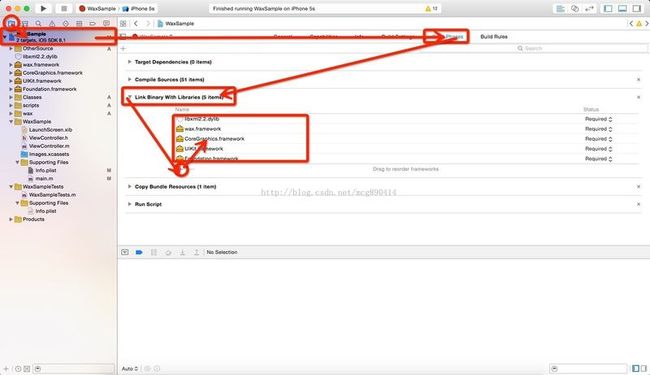Add new file in navigator
650x375 pixels.
(x=6, y=368)
